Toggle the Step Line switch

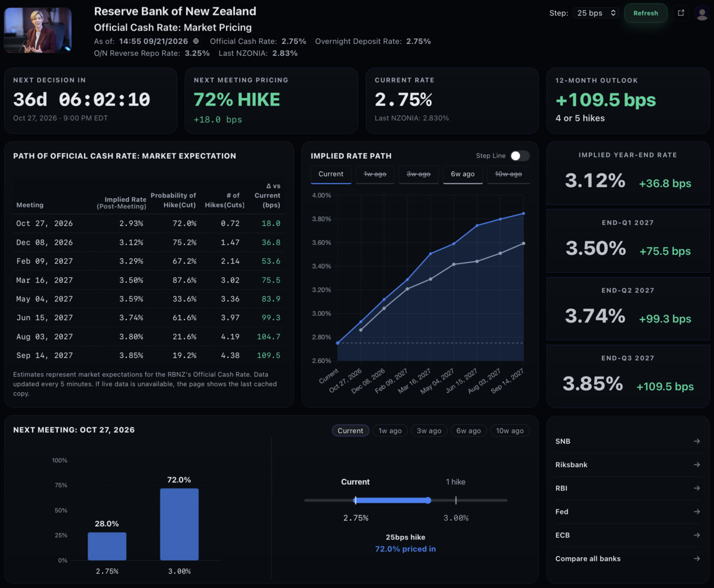coord(520,155)
